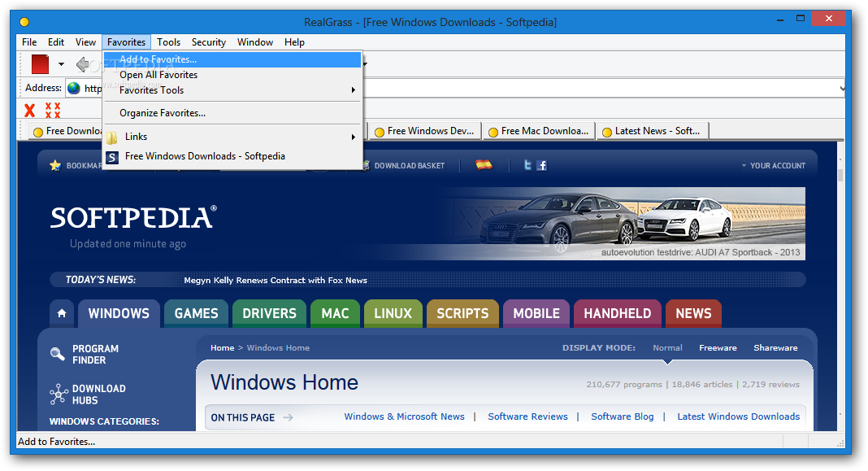Image resolution: width=868 pixels, height=471 pixels.
Task: Select the GAMES navigation tab
Action: coord(196,314)
